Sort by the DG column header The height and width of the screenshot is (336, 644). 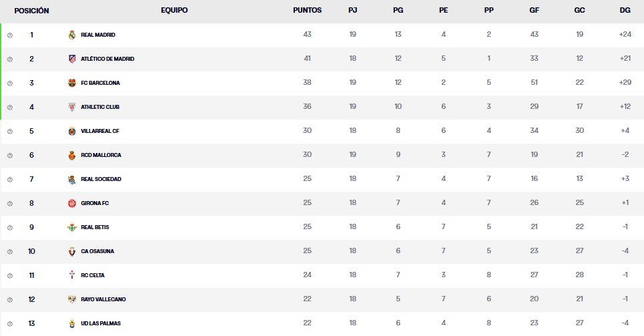coord(625,11)
